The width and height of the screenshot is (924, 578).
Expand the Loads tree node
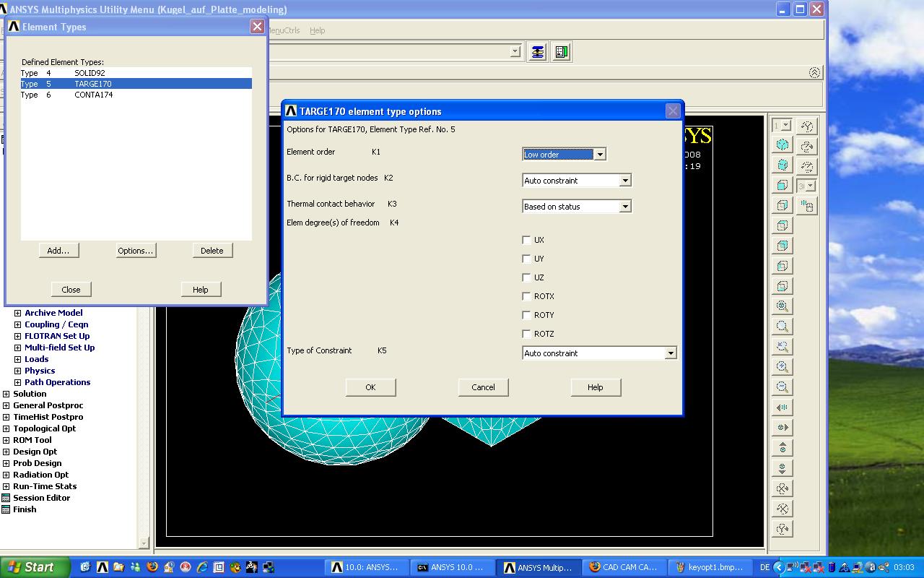[x=17, y=359]
